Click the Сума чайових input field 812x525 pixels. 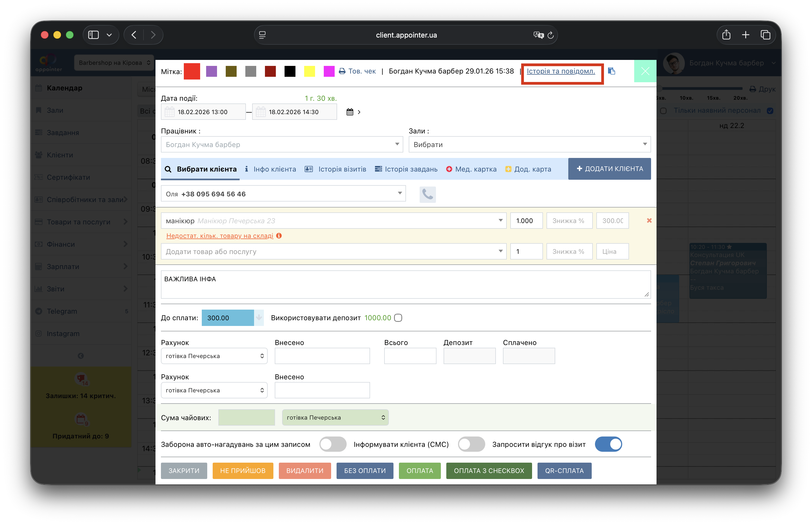(x=246, y=418)
